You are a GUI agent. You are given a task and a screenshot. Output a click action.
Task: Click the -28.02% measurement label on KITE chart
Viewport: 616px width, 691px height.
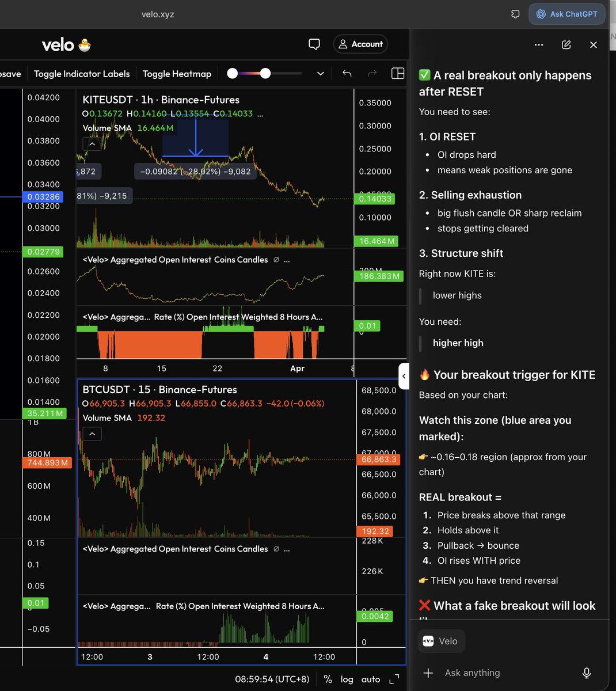(x=195, y=171)
